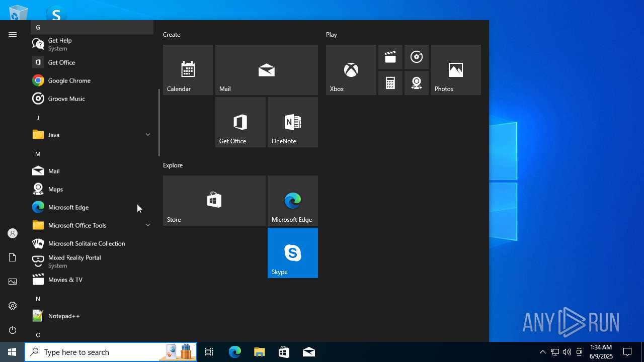This screenshot has width=644, height=362.
Task: Jump to letter O header
Action: click(92, 335)
